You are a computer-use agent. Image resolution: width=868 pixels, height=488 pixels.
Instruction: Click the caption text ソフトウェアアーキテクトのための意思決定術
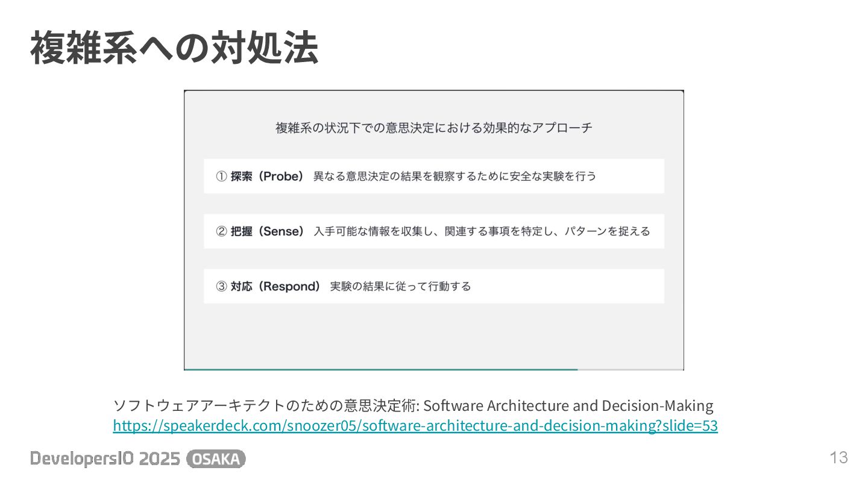coord(266,405)
